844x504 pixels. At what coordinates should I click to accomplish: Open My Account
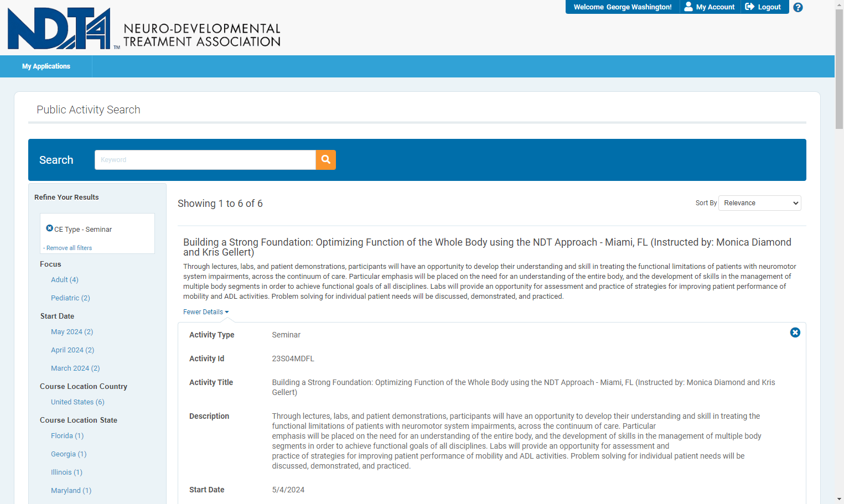pos(710,7)
